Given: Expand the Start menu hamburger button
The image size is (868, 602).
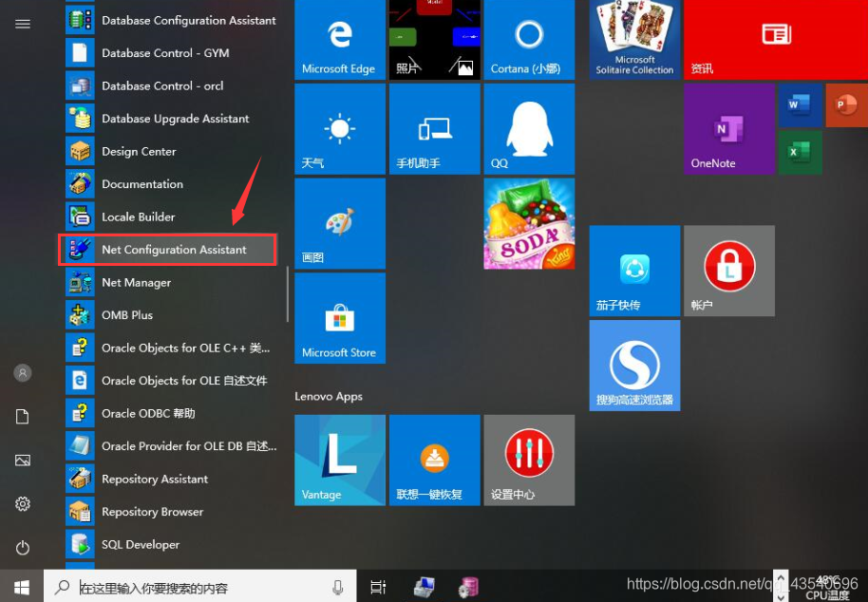Looking at the screenshot, I should (x=23, y=24).
